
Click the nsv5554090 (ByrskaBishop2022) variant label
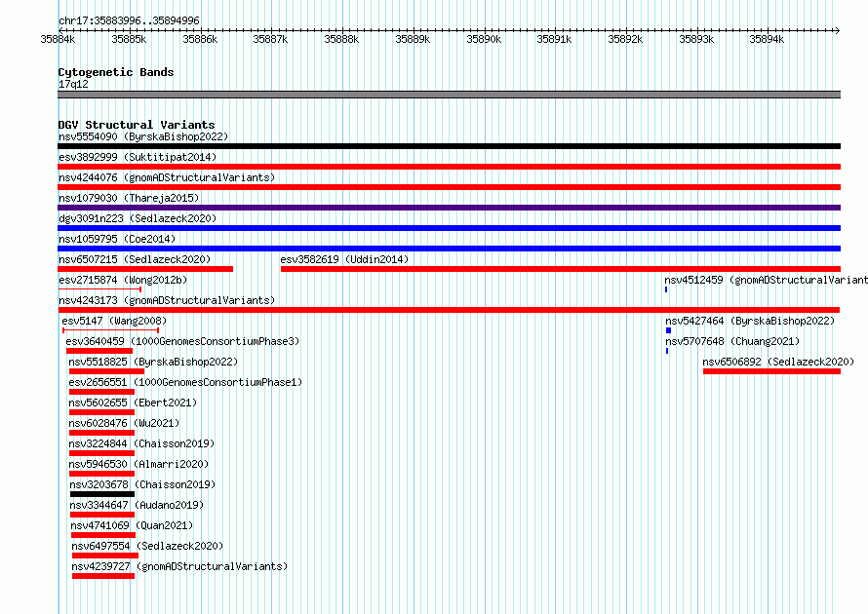[x=143, y=136]
